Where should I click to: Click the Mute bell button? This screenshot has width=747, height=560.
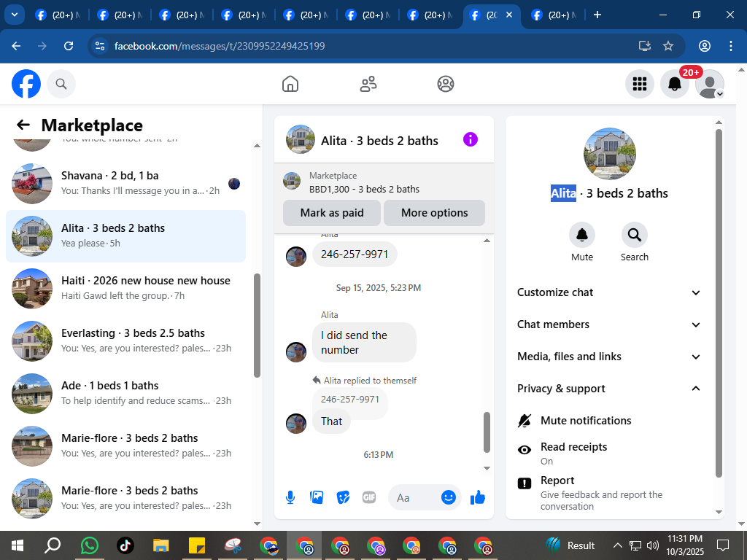[x=582, y=235]
